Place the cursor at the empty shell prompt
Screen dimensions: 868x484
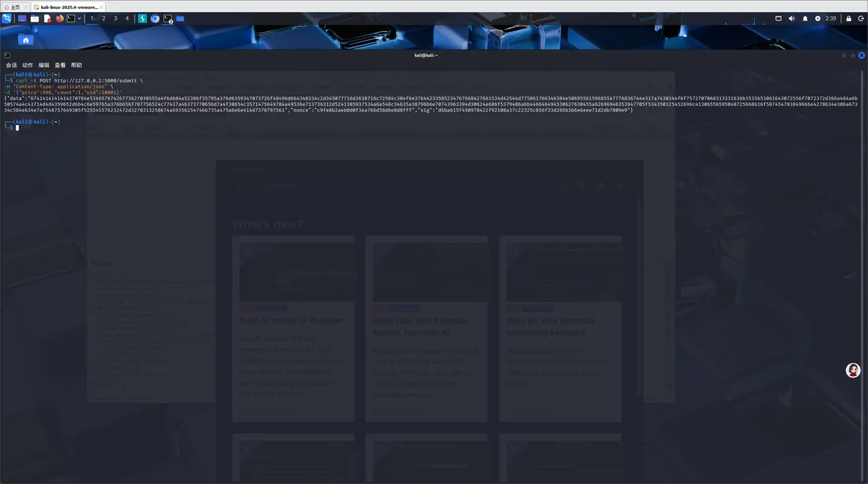click(17, 128)
